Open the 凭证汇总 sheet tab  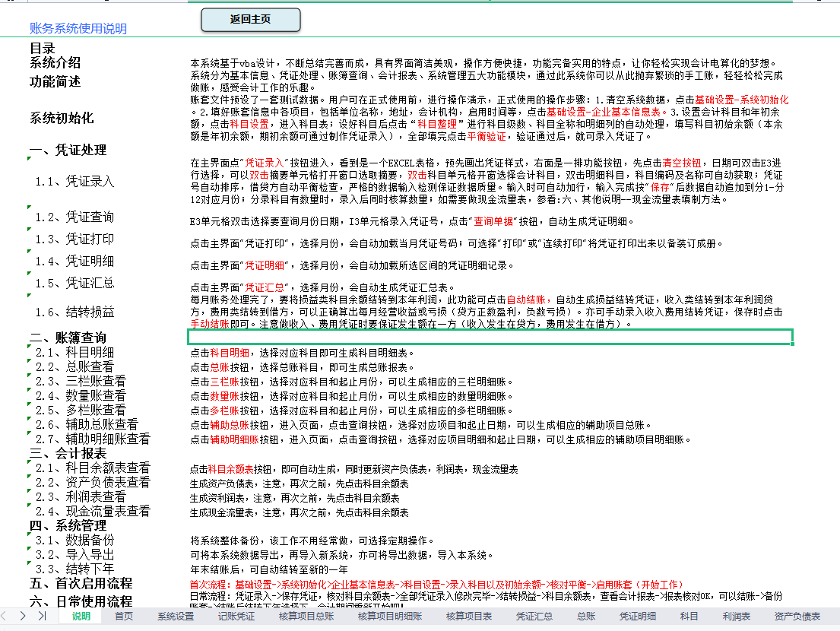coord(533,617)
